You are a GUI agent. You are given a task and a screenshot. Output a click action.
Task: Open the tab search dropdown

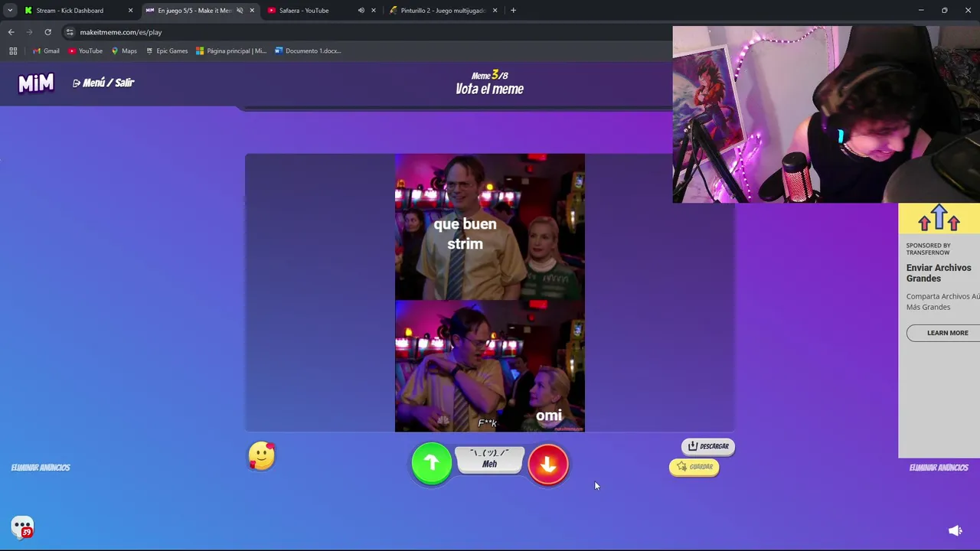[x=10, y=11]
